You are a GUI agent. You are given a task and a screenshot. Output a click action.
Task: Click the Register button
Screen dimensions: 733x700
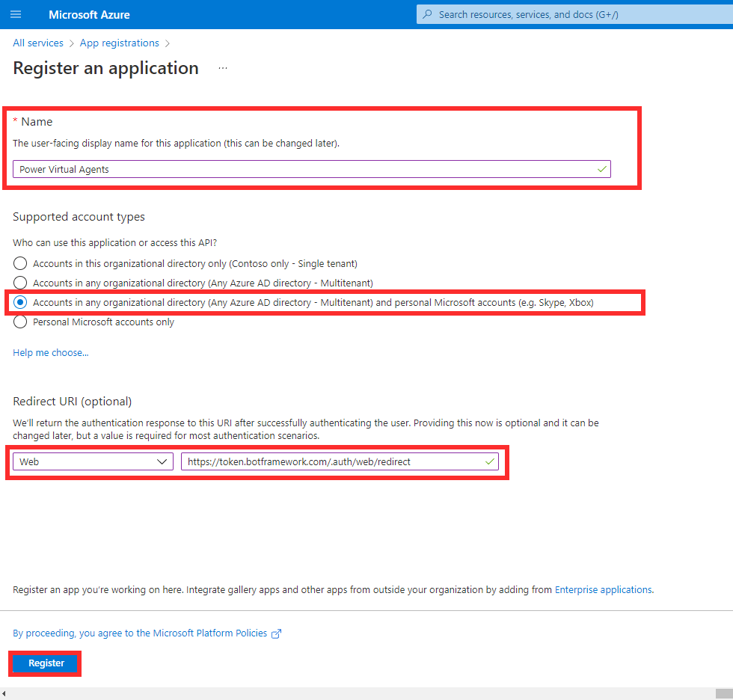[46, 663]
